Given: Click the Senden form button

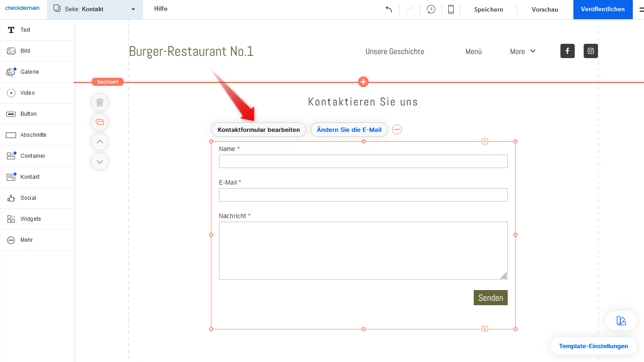Looking at the screenshot, I should coord(490,298).
